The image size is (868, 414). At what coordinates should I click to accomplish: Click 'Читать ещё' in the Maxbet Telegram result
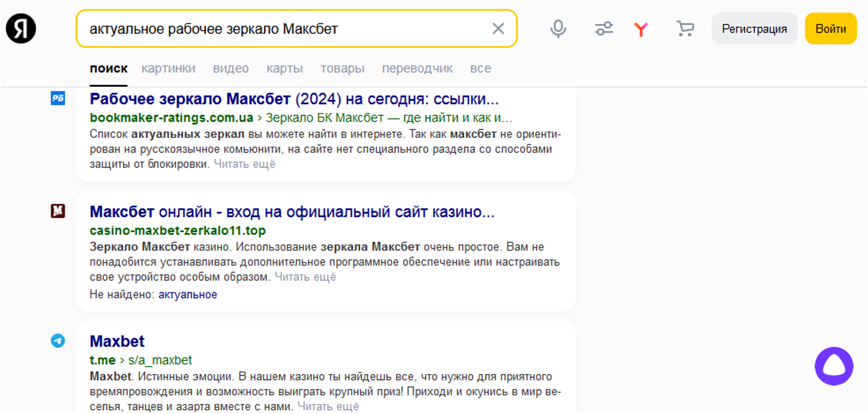tap(328, 407)
